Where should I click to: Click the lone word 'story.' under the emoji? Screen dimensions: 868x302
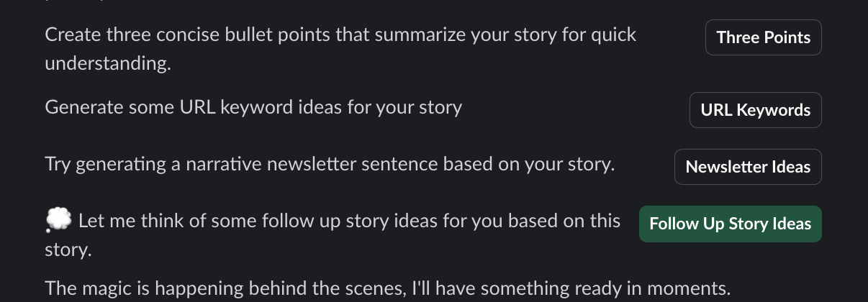click(x=68, y=250)
